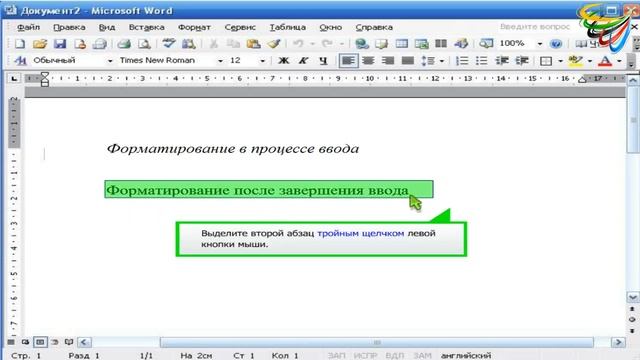640x360 pixels.
Task: Click the E-mail envelope toolbar icon
Action: 100,44
